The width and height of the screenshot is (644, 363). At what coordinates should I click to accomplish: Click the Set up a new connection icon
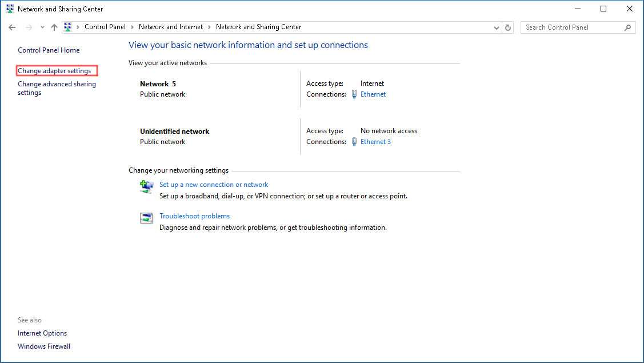[147, 187]
